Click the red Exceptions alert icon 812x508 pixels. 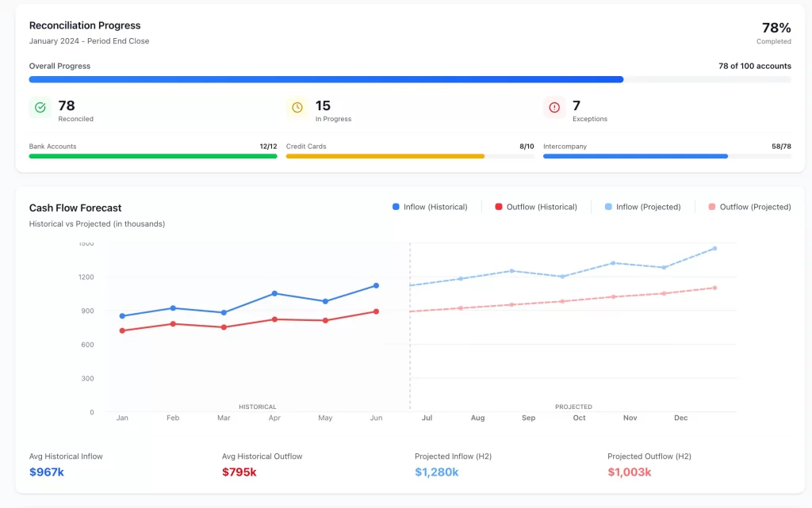tap(555, 108)
